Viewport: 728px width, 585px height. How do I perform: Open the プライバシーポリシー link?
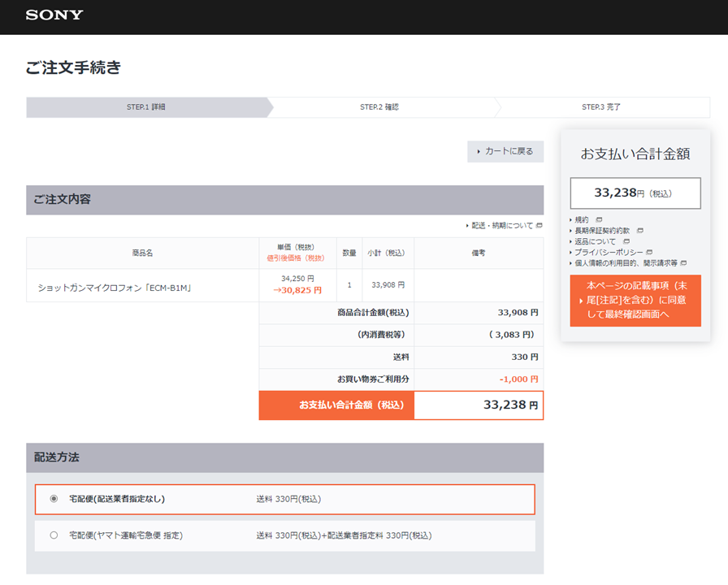(x=609, y=252)
